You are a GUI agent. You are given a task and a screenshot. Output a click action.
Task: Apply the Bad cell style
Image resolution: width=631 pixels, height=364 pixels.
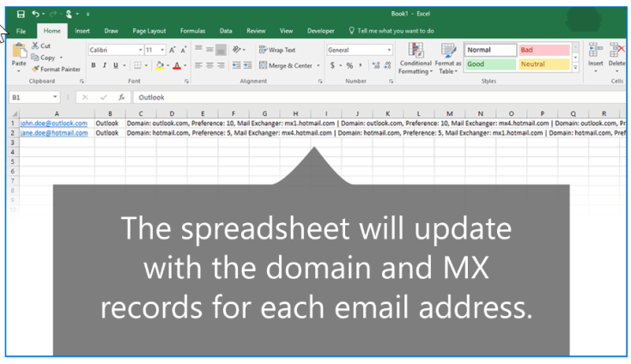pyautogui.click(x=544, y=50)
